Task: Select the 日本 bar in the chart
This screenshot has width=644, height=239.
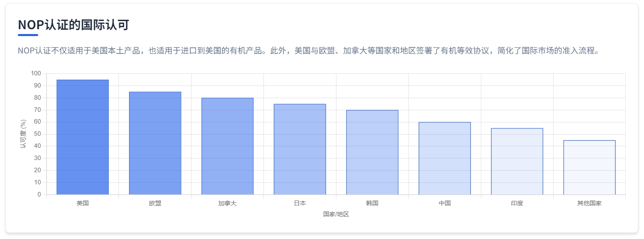Action: (x=300, y=149)
